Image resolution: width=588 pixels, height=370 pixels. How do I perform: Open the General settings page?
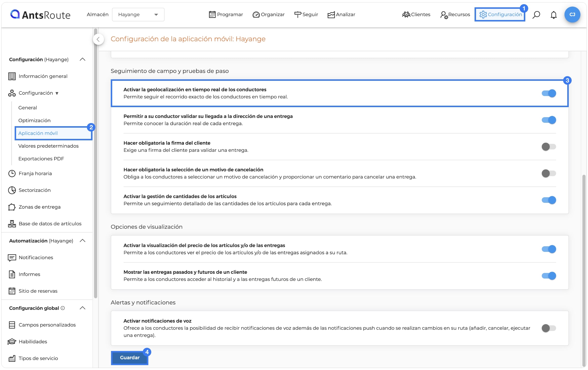[28, 108]
